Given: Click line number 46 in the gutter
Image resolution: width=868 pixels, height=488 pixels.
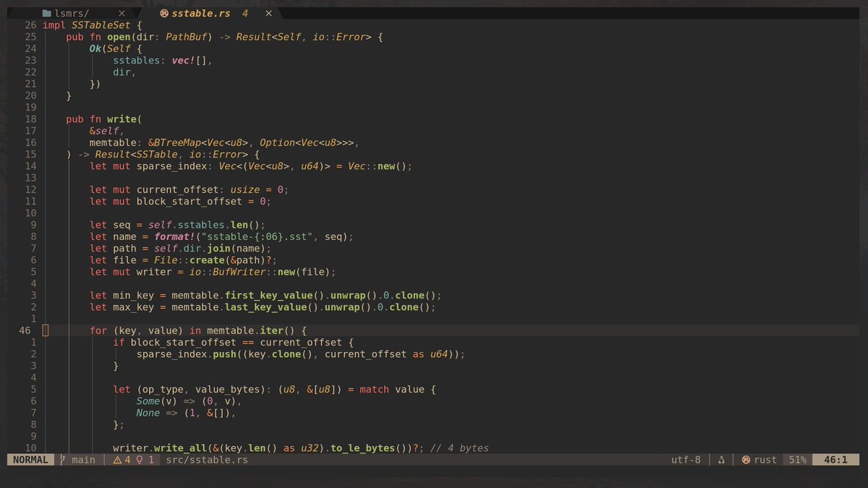Looking at the screenshot, I should point(25,330).
